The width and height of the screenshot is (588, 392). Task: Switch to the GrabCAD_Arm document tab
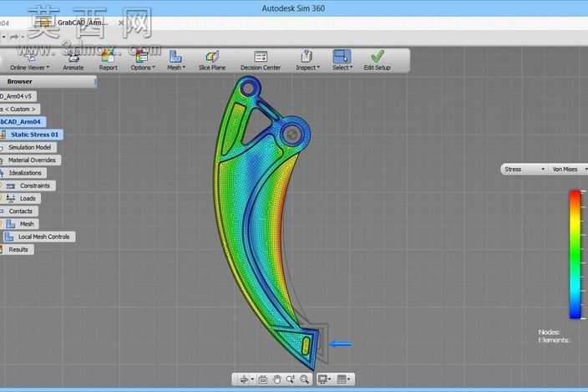[83, 23]
